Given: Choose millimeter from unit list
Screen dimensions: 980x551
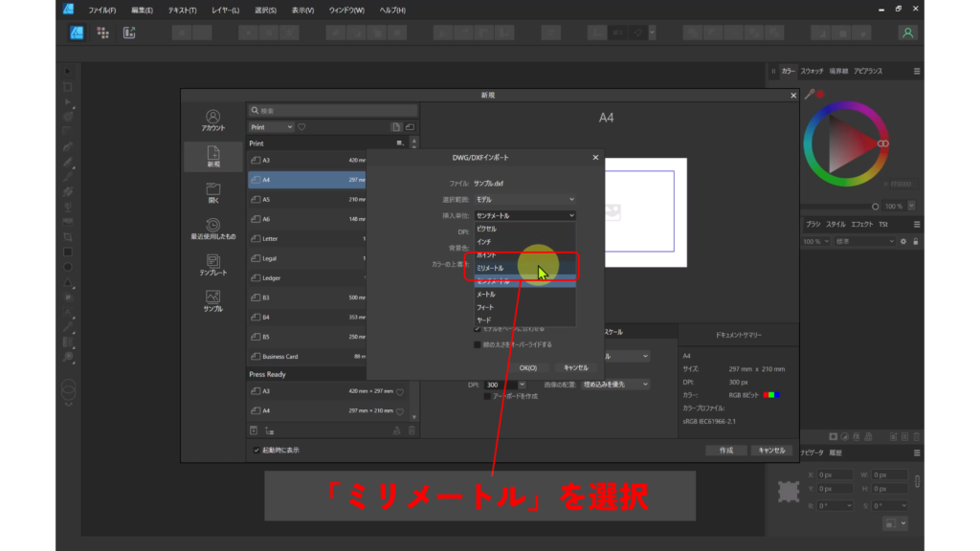Looking at the screenshot, I should pyautogui.click(x=525, y=268).
